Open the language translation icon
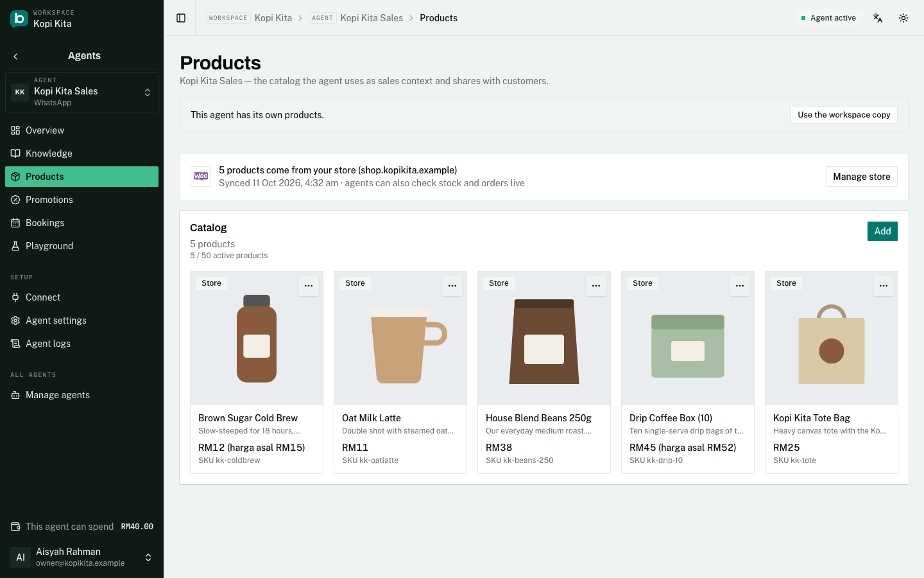The height and width of the screenshot is (578, 924). tap(878, 18)
